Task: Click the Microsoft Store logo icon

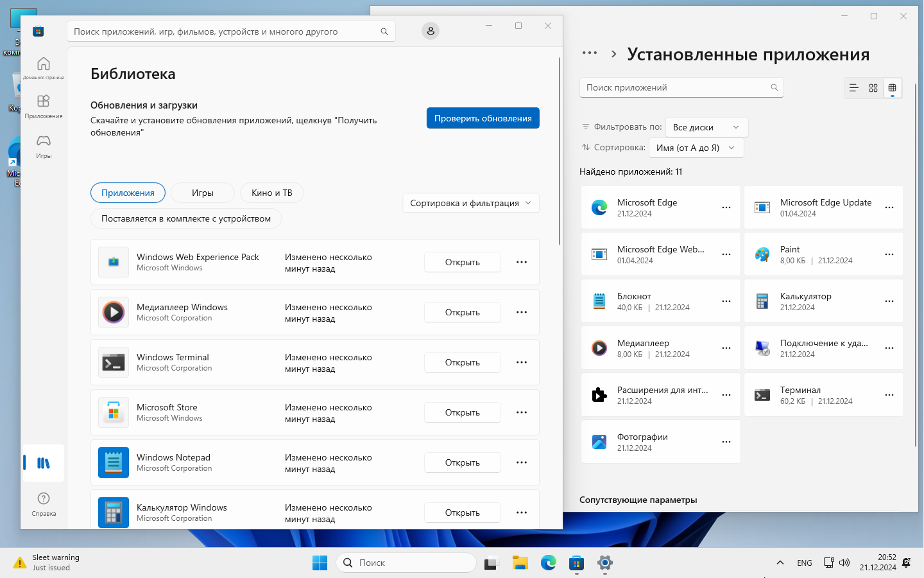Action: (38, 31)
